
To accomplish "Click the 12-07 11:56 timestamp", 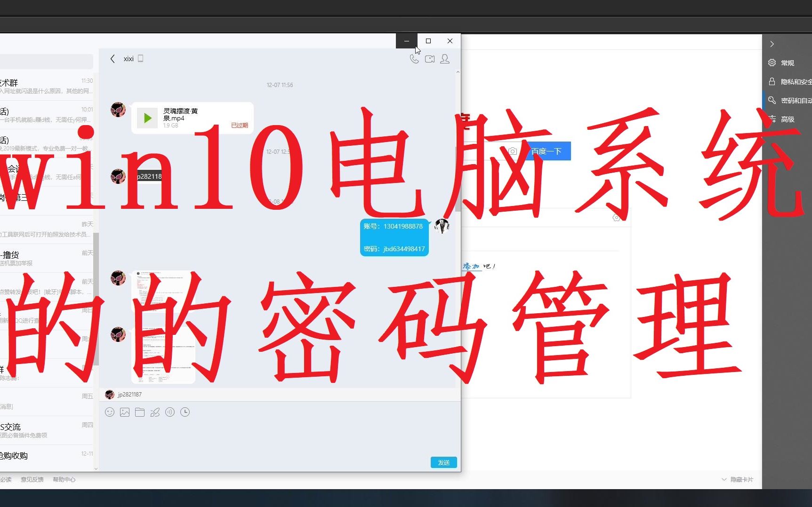I will coord(280,85).
